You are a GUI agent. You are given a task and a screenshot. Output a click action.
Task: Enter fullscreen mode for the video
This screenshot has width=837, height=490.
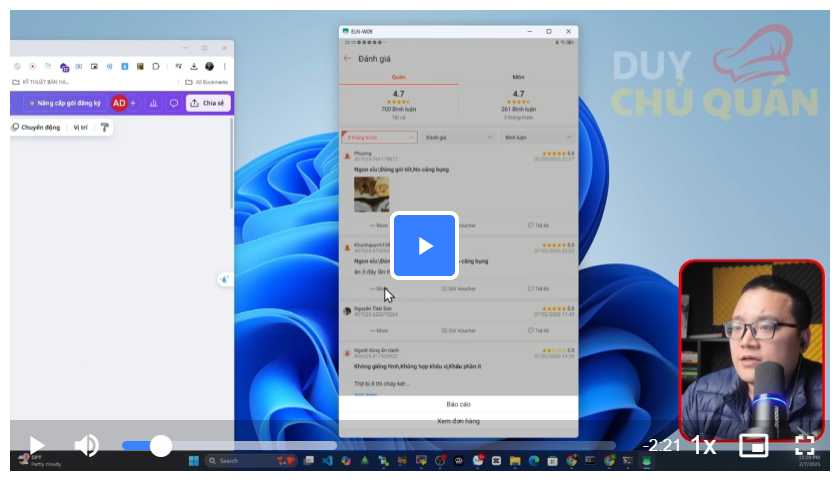[x=804, y=445]
